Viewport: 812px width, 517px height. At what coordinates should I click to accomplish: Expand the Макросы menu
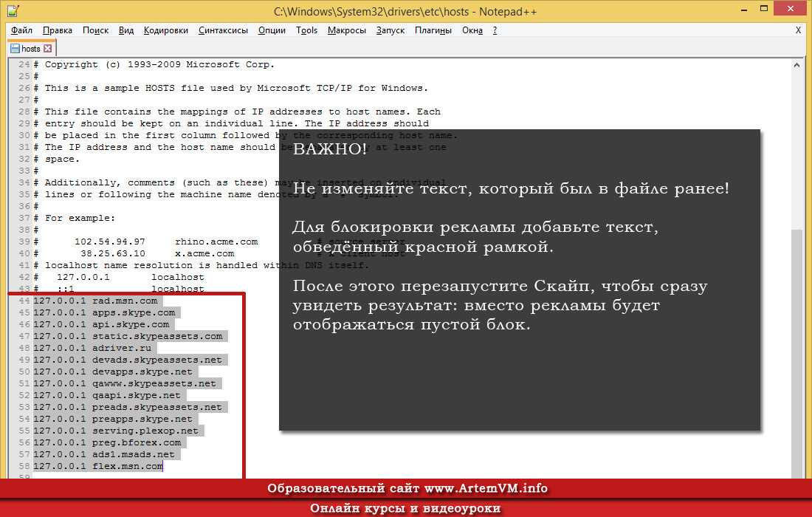coord(347,30)
